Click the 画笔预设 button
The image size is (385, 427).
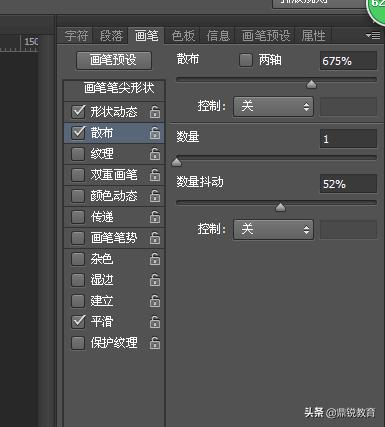tap(114, 60)
